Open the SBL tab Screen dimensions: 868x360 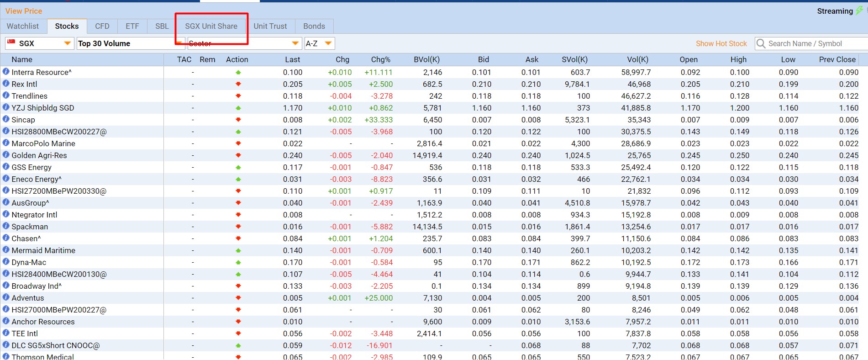[x=162, y=26]
